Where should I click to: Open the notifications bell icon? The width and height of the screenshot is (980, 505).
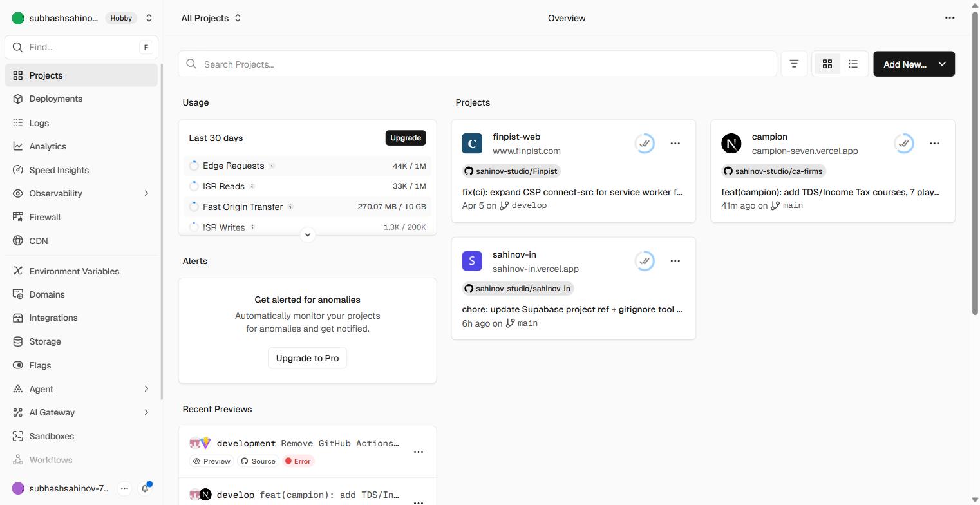click(145, 488)
